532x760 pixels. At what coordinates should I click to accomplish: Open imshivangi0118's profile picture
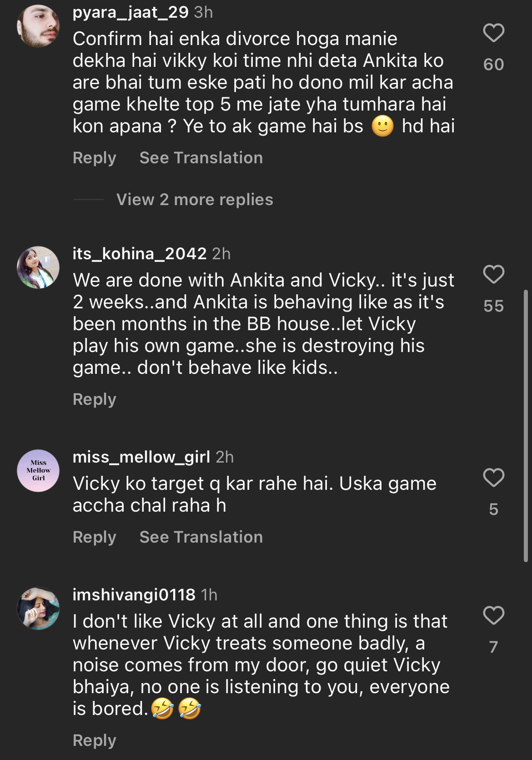click(38, 609)
